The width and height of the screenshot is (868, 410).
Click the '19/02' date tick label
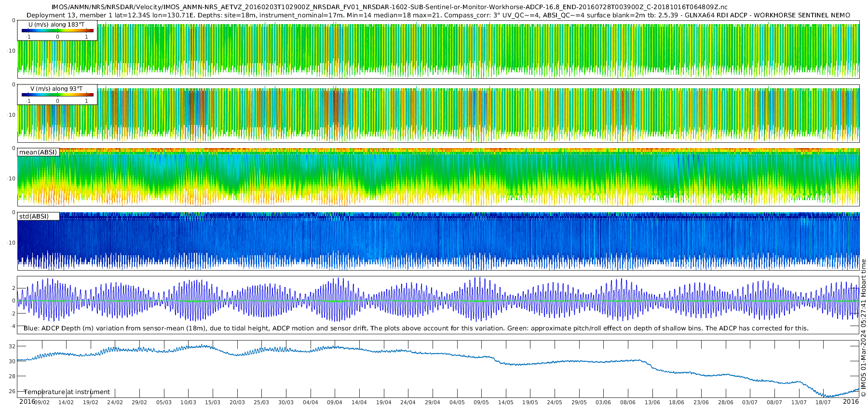(x=91, y=403)
